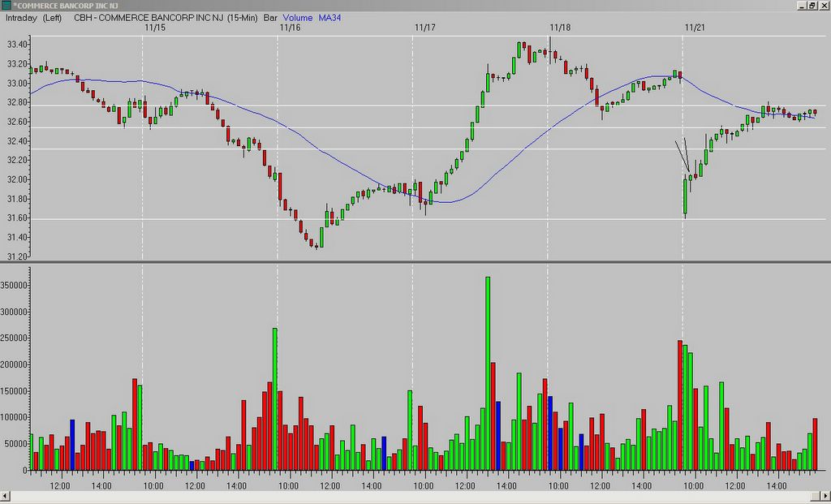Screen dimensions: 831x504
Task: Minimize the Commerce Bancorp chart window
Action: click(801, 6)
